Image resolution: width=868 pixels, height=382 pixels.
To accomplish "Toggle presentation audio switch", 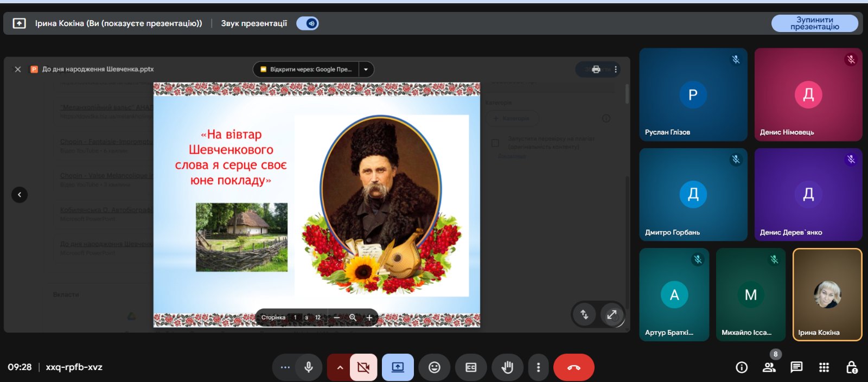I will tap(308, 23).
